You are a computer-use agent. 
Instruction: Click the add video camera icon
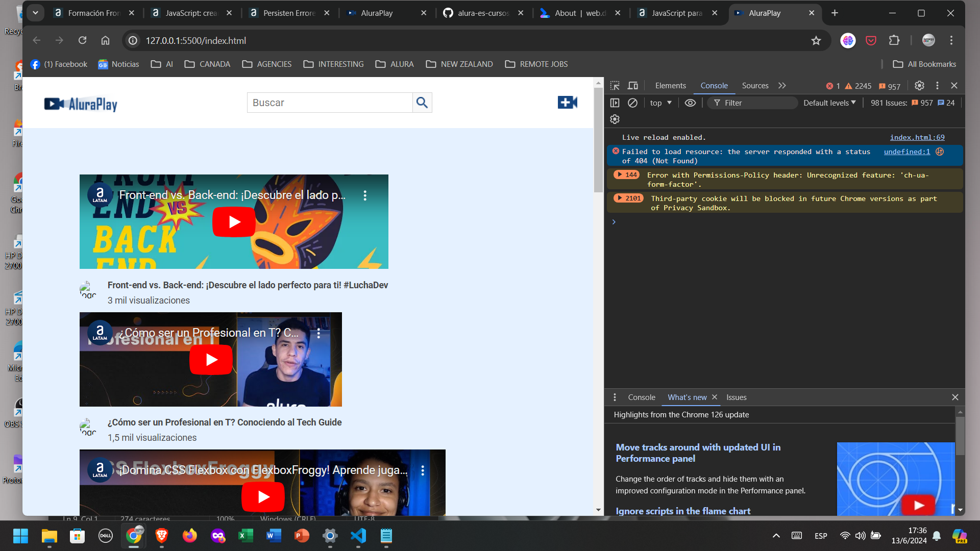coord(568,103)
